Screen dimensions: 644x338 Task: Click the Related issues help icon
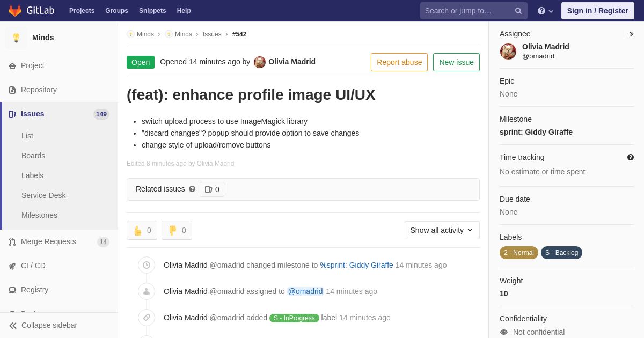click(192, 189)
